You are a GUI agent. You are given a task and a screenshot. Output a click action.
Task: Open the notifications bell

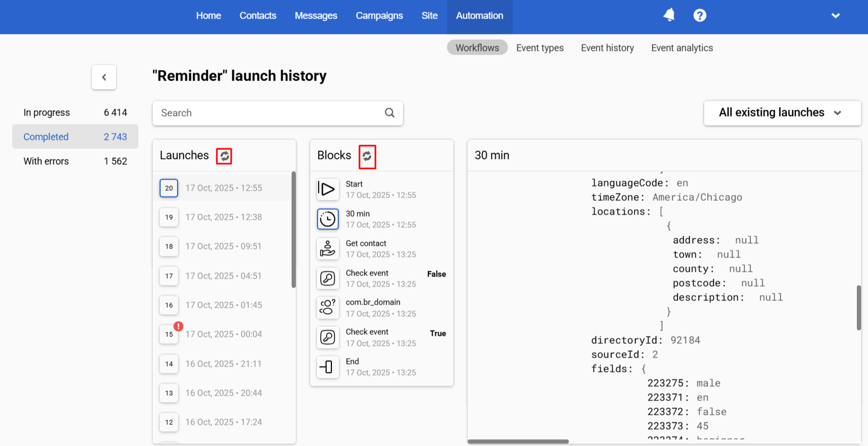(669, 15)
